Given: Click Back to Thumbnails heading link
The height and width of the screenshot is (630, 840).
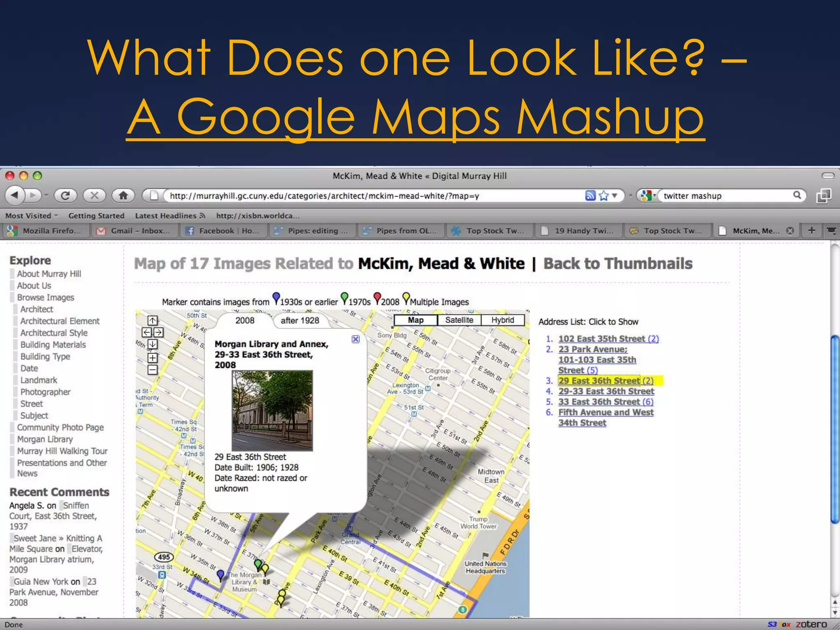Looking at the screenshot, I should point(618,264).
